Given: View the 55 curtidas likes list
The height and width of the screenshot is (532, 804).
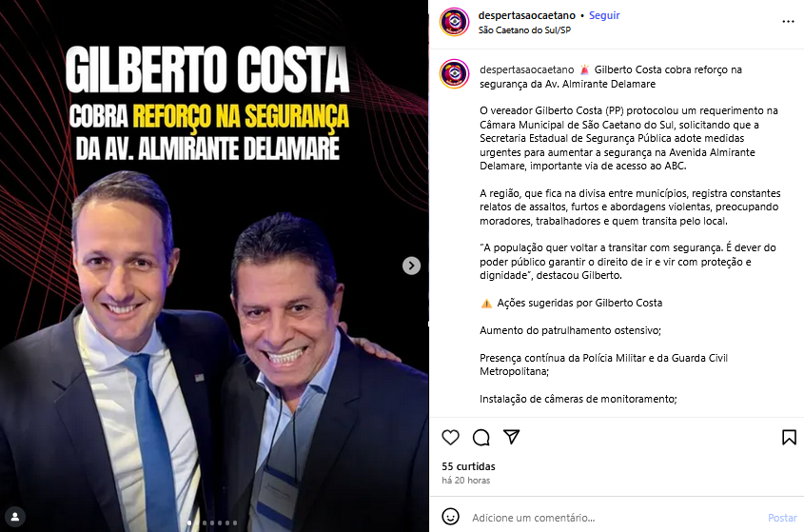Looking at the screenshot, I should tap(468, 466).
